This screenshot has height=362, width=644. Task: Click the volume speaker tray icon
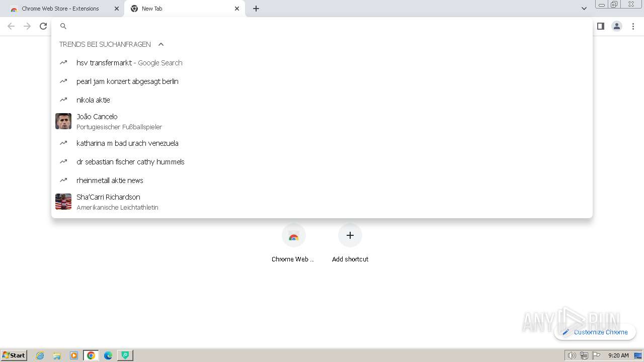572,355
